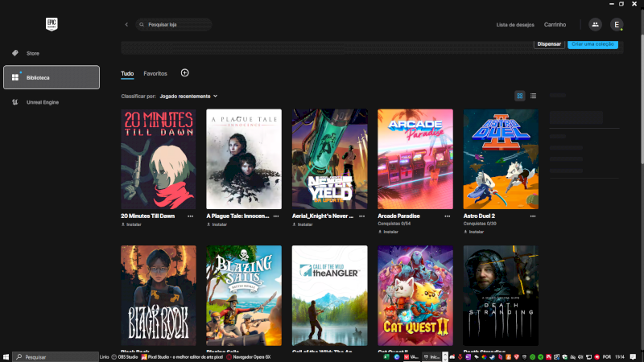Add new collection with plus icon
The height and width of the screenshot is (362, 644).
click(x=184, y=73)
